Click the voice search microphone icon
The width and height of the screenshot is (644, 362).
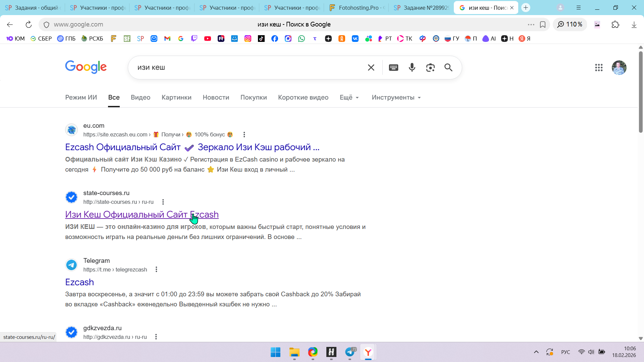[x=412, y=67]
